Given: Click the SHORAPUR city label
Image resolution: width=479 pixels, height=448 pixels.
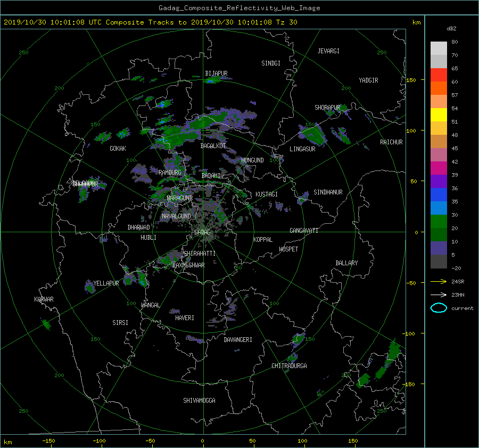Looking at the screenshot, I should coord(327,108).
